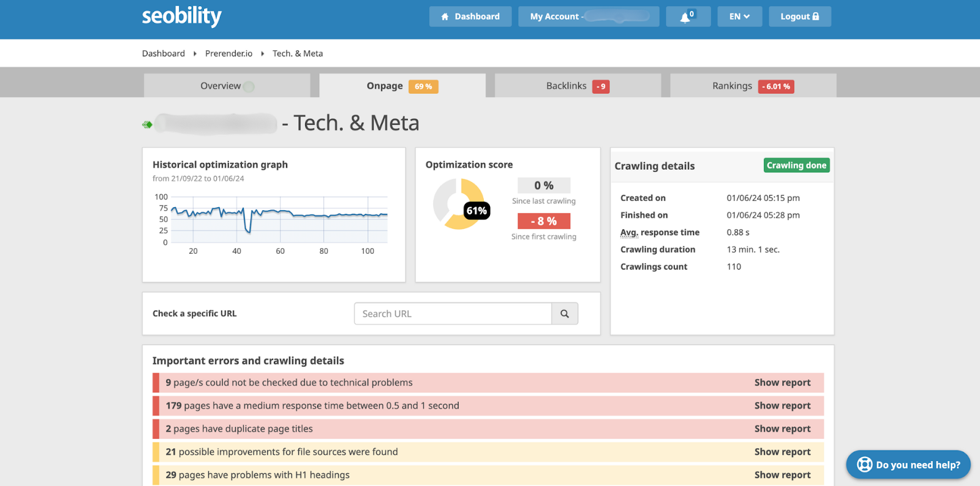Screen dimensions: 980x486
Task: Click the Avg. response time label
Action: (660, 232)
